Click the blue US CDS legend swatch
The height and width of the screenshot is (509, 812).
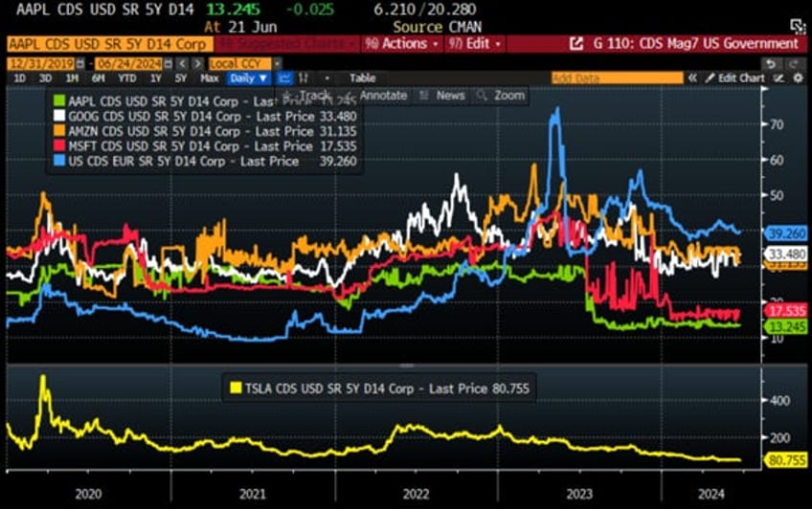(60, 161)
